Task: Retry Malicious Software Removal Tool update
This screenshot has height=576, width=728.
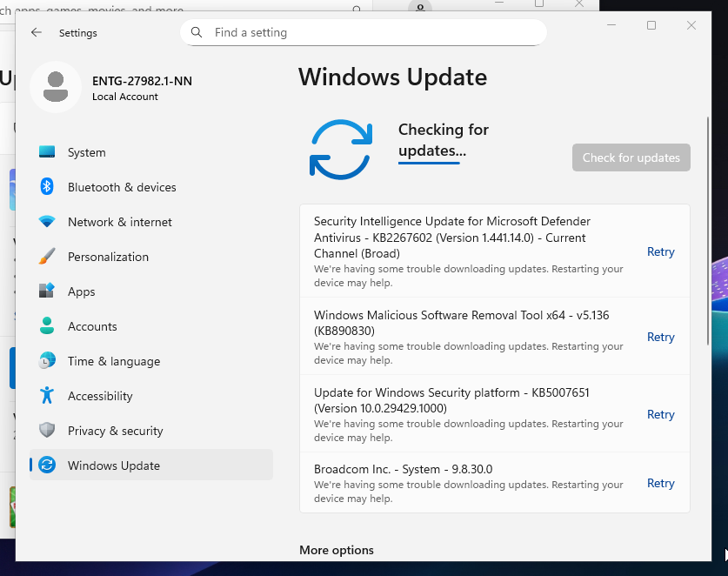Action: 661,337
